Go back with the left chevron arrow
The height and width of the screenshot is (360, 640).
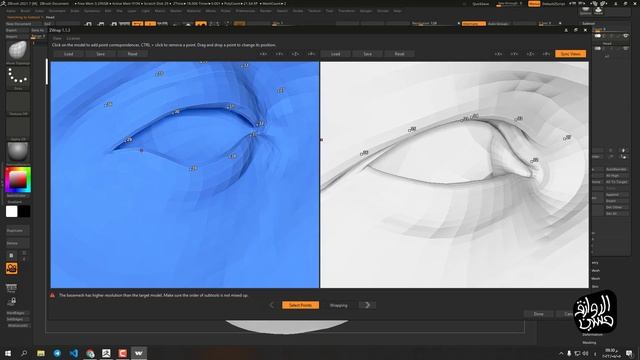pos(272,305)
